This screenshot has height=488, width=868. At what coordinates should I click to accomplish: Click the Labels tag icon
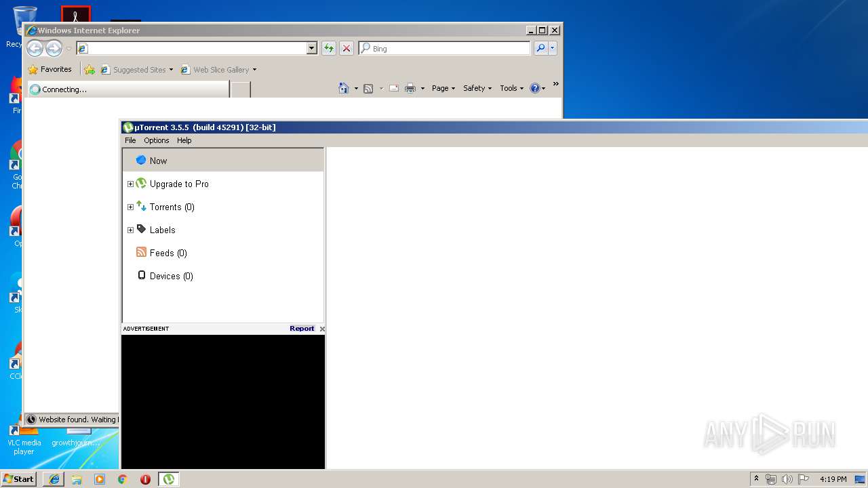pyautogui.click(x=141, y=229)
